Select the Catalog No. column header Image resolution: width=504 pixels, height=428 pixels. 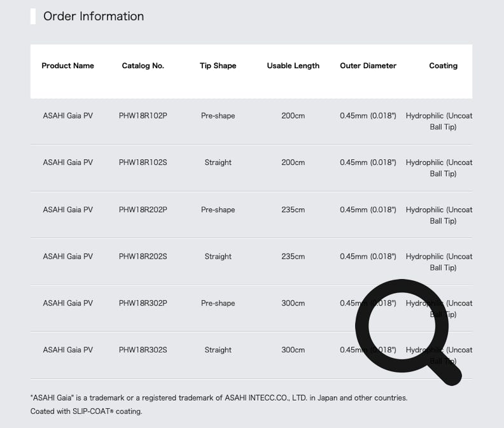click(143, 66)
